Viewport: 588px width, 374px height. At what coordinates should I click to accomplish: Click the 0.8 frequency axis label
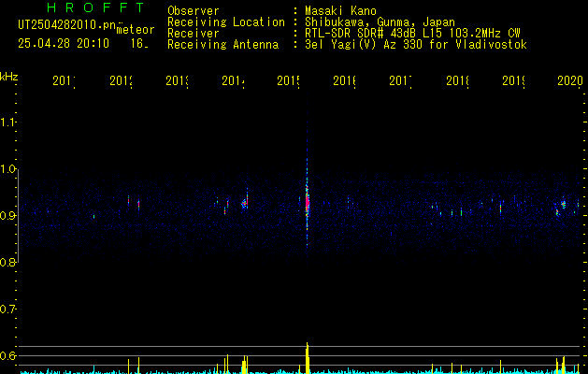tap(7, 262)
